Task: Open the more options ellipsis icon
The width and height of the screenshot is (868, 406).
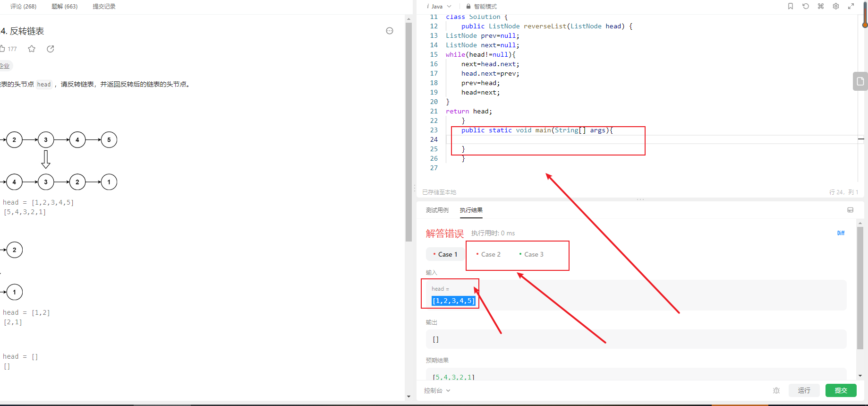Action: click(x=390, y=31)
